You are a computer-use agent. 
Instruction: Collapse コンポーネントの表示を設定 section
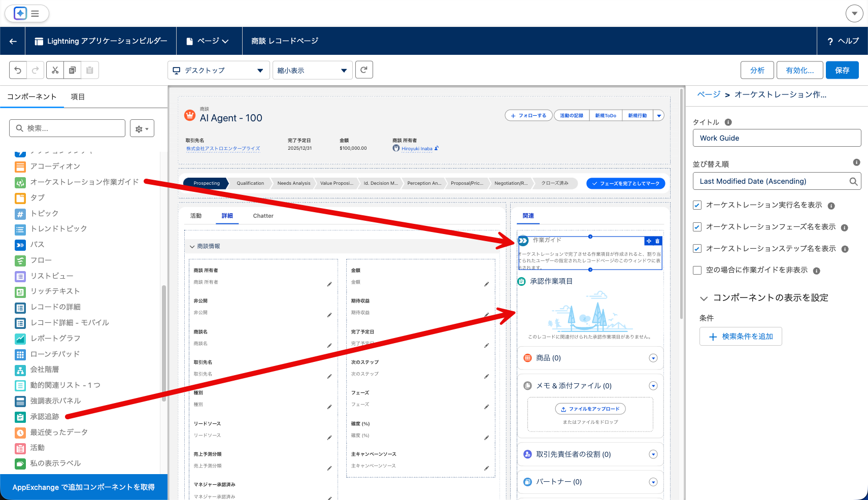(704, 298)
